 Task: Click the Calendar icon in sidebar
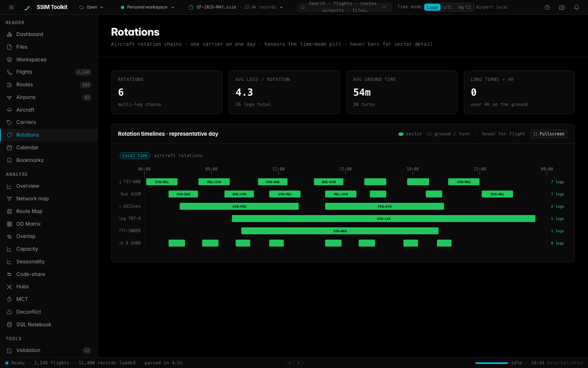9,148
